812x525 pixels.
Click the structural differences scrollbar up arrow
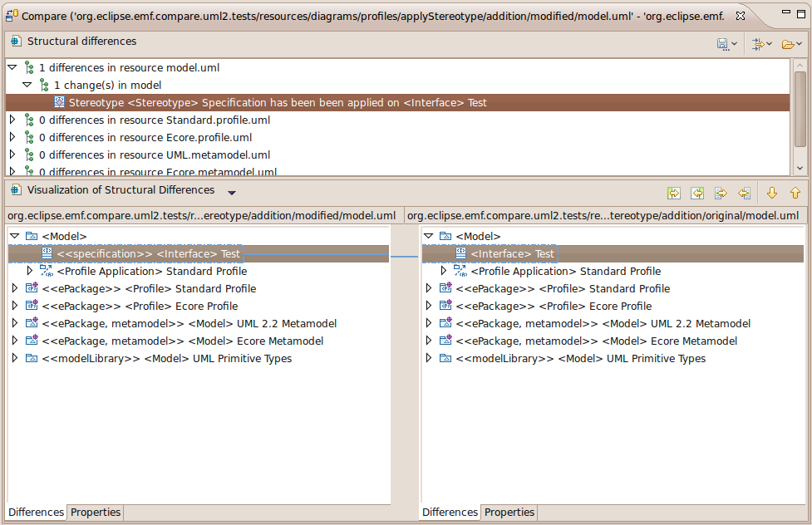(x=800, y=66)
